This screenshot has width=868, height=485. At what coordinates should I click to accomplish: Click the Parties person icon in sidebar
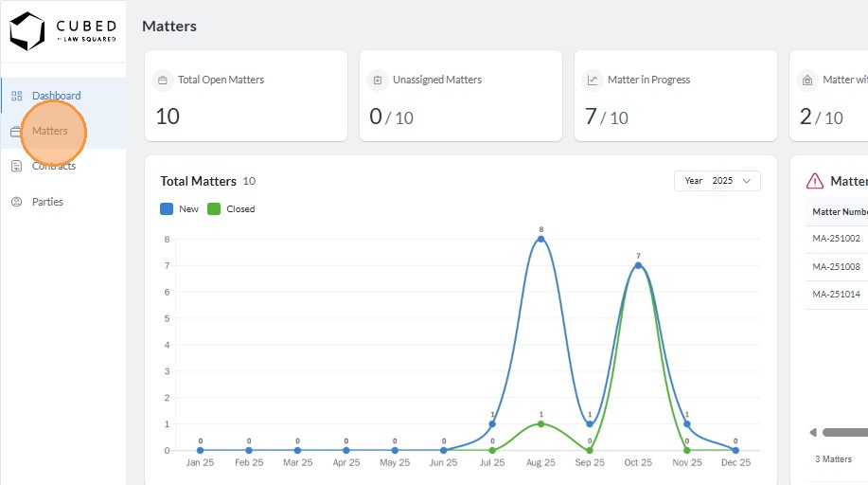[x=16, y=202]
